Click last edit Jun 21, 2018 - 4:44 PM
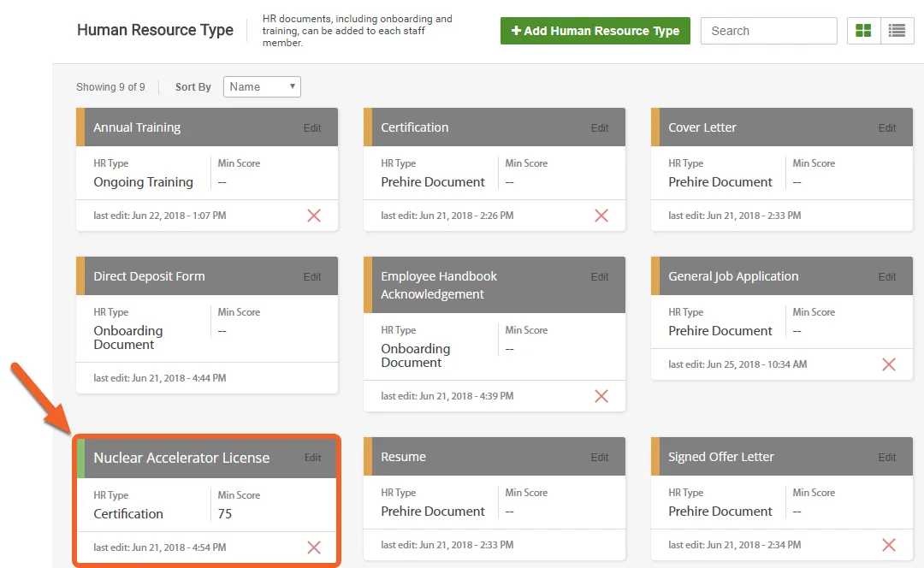The image size is (924, 568). point(160,378)
